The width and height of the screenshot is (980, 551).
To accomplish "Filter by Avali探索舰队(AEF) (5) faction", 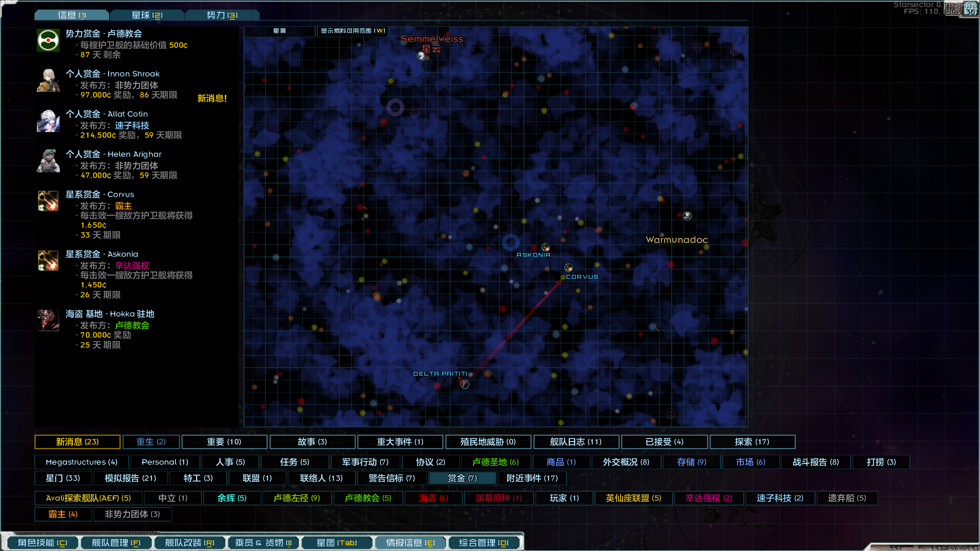I will click(88, 498).
